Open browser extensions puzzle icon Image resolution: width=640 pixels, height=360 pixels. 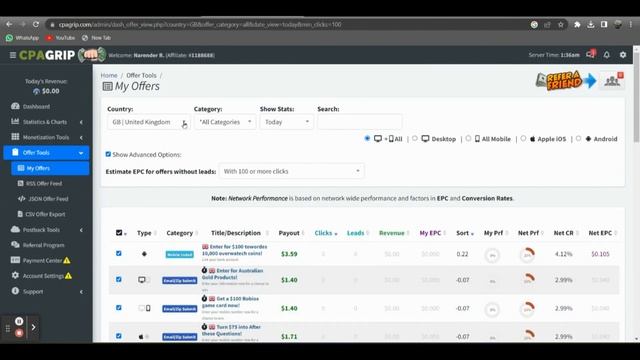point(577,24)
